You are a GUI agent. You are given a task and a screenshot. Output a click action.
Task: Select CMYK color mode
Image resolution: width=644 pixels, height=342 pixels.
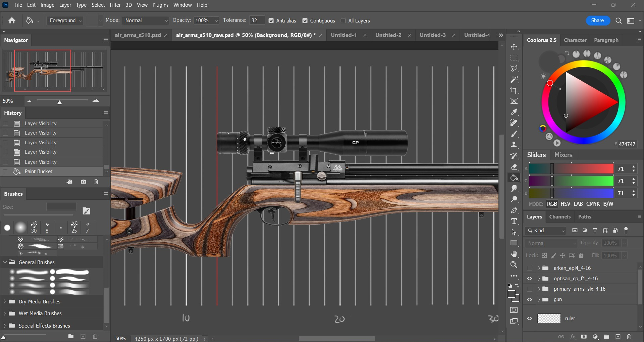[593, 204]
